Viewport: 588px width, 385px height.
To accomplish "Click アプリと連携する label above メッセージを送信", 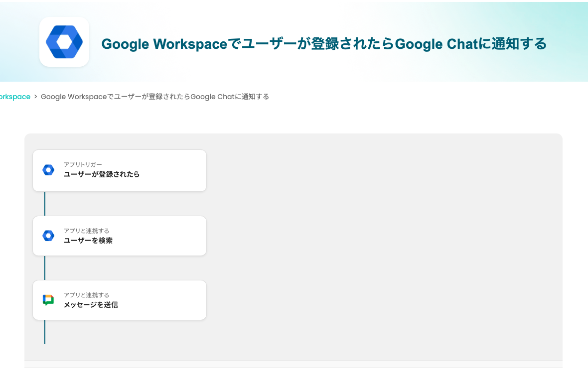I will pyautogui.click(x=86, y=295).
